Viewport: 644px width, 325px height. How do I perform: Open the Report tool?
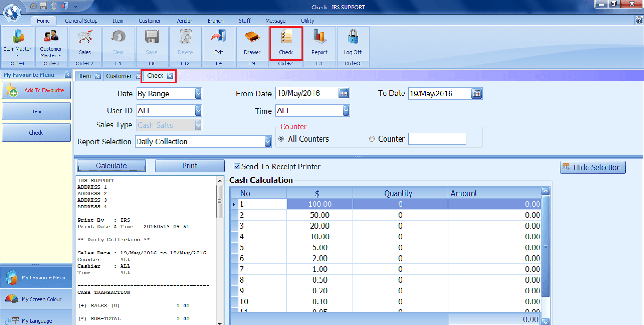tap(320, 42)
